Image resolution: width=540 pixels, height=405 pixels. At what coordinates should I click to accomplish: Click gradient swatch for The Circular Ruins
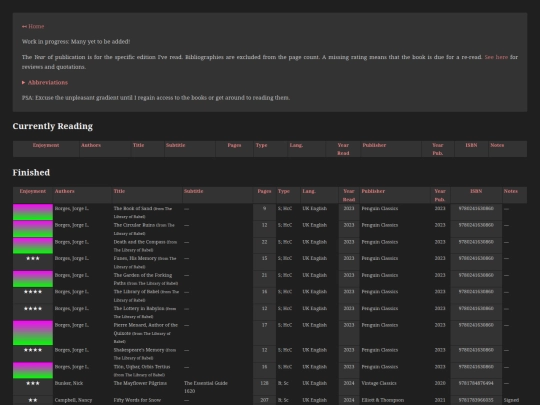pyautogui.click(x=33, y=229)
